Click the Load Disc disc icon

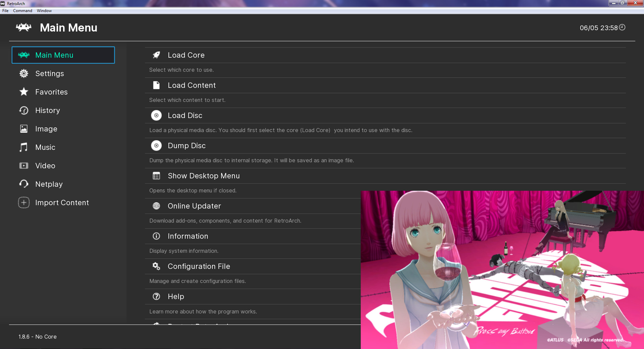[156, 115]
